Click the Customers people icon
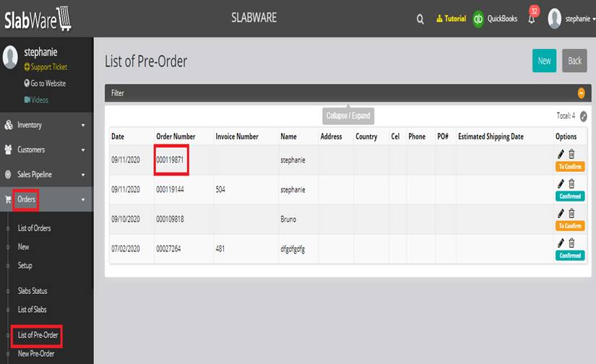 pyautogui.click(x=8, y=149)
